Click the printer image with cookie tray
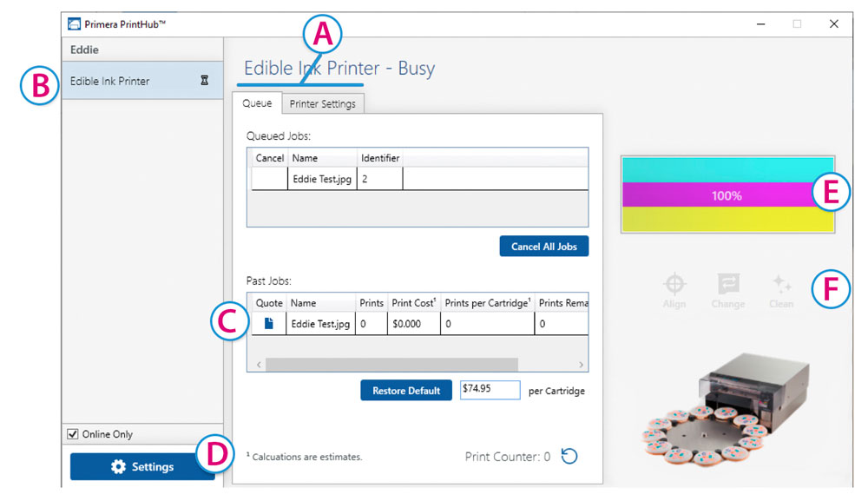Viewport: 868px width, 501px height. [x=726, y=410]
